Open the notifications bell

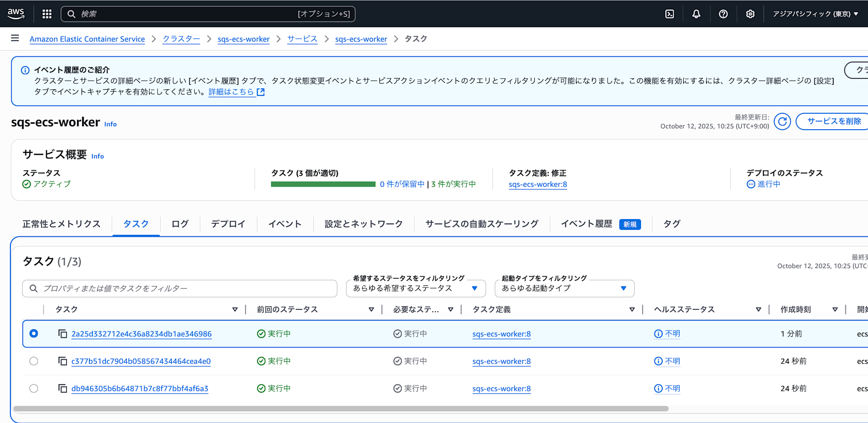[x=696, y=14]
